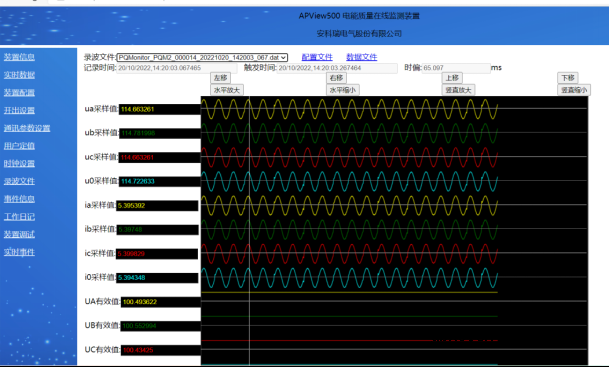The image size is (609, 367).
Task: Open 装置配置 in the sidebar
Action: 19,92
